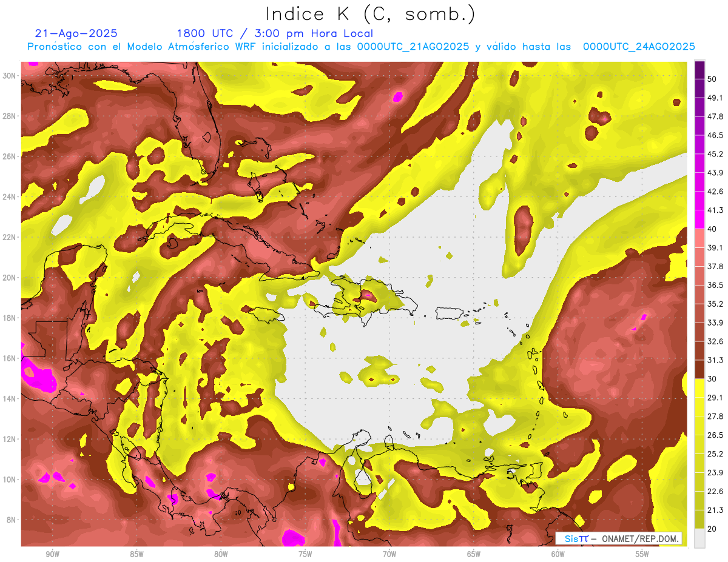
Task: Pick the 22N latitude label
Action: pos(10,237)
